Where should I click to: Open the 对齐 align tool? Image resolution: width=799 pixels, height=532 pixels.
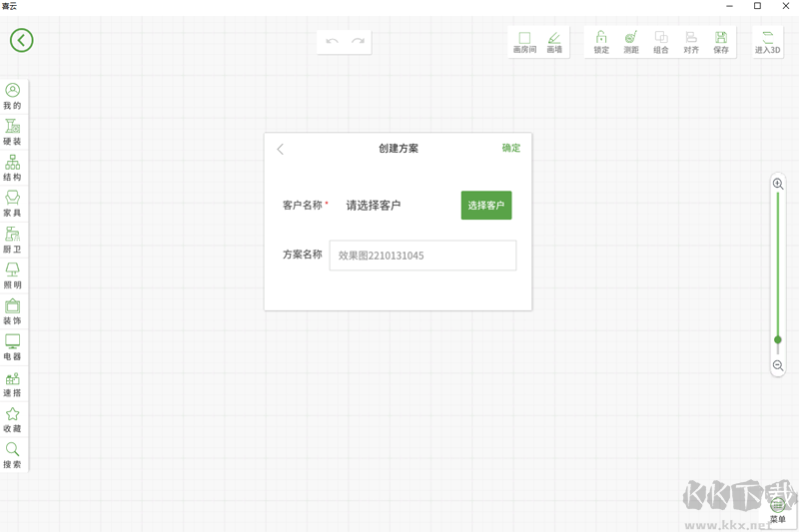[x=691, y=42]
